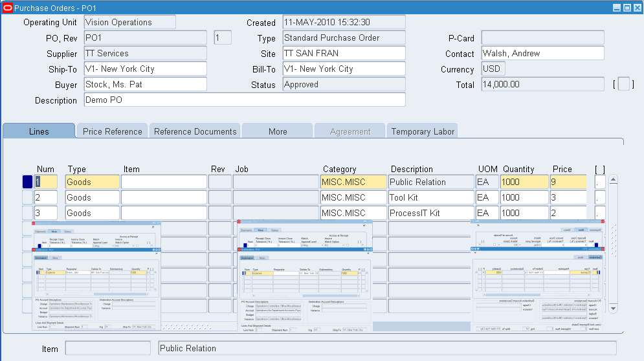644x361 pixels.
Task: Go to the Temporary Labor tab
Action: click(x=423, y=131)
